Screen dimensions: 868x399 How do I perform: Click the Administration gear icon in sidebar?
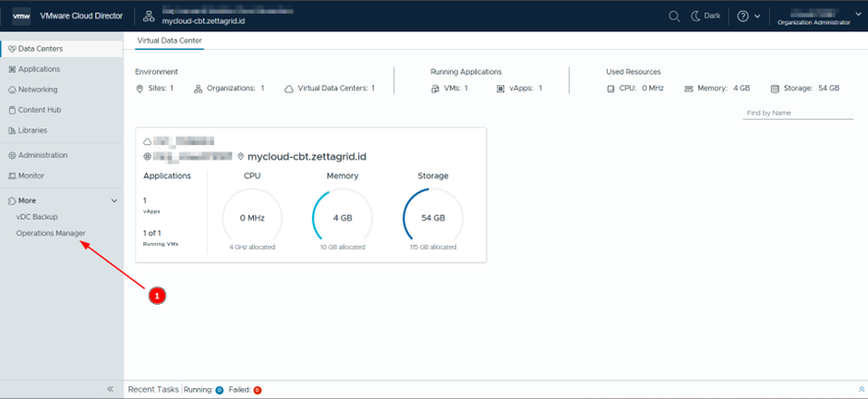(12, 155)
